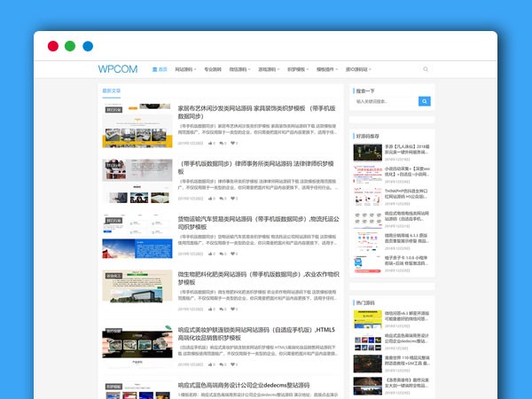Open the 微生物肥料化肥 article thumbnail
The image size is (532, 399).
click(137, 292)
